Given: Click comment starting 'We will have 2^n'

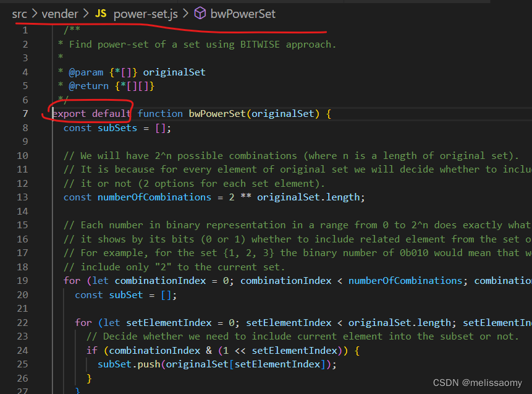Looking at the screenshot, I should pos(291,156).
